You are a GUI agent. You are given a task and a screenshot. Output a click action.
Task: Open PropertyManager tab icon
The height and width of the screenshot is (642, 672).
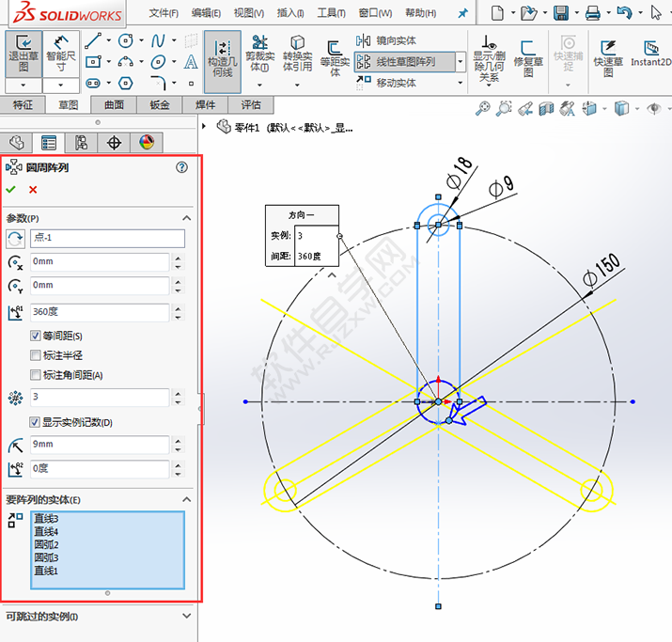49,142
